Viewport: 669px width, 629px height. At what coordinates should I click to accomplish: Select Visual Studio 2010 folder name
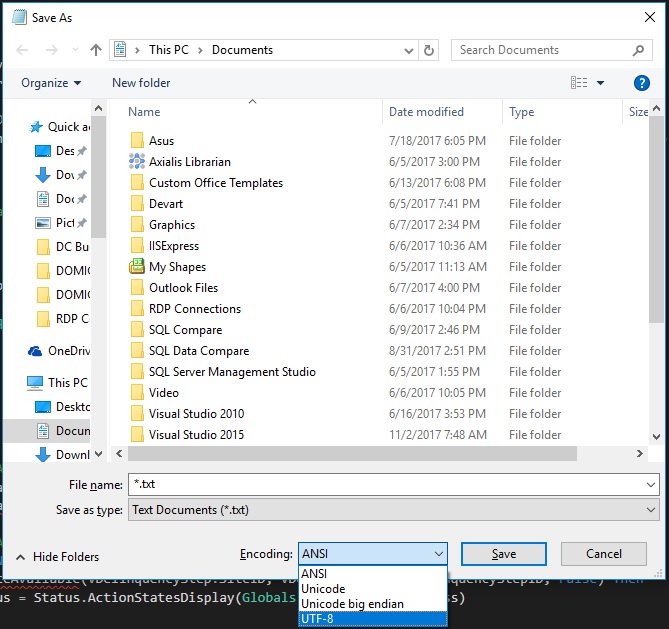point(196,414)
